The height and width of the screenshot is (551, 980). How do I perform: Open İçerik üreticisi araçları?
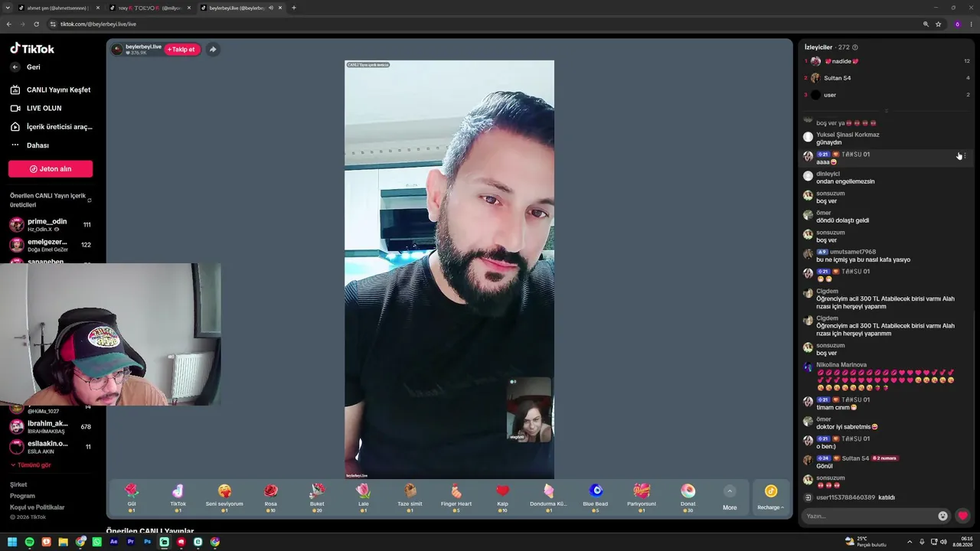pos(51,127)
